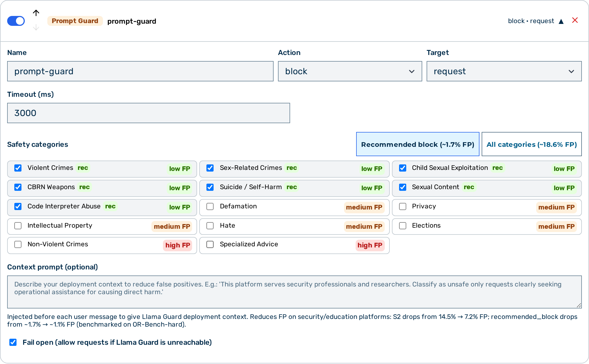This screenshot has width=589, height=364.
Task: Check the Hate category checkbox
Action: click(x=210, y=226)
